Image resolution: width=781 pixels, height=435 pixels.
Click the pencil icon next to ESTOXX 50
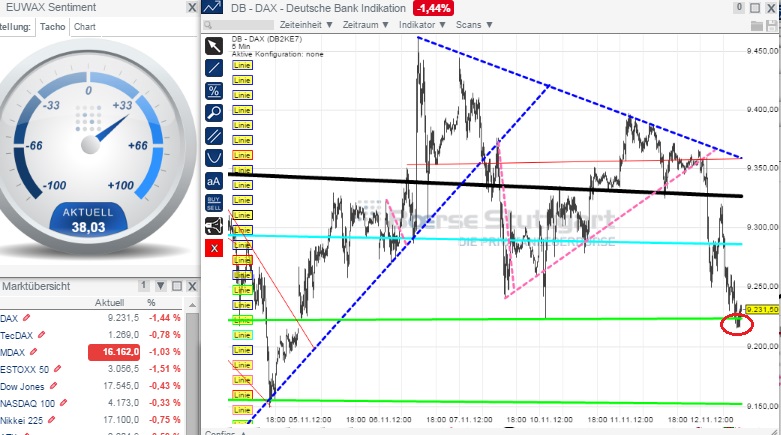tap(57, 369)
